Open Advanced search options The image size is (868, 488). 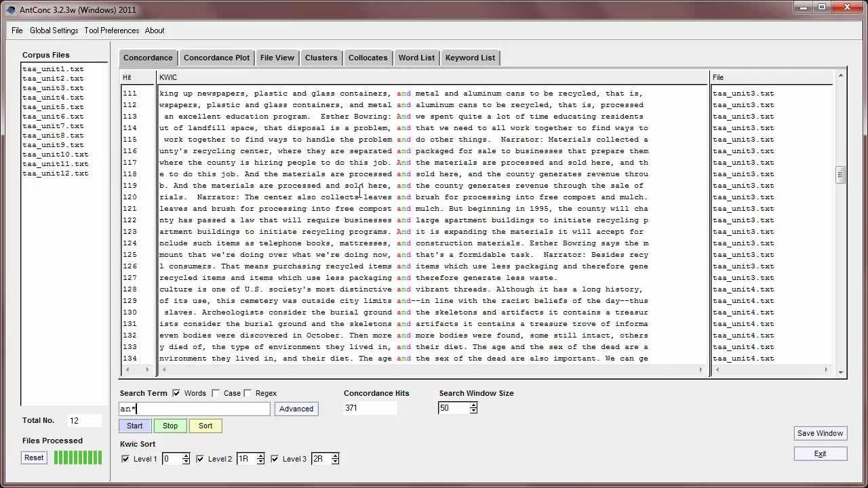(296, 409)
